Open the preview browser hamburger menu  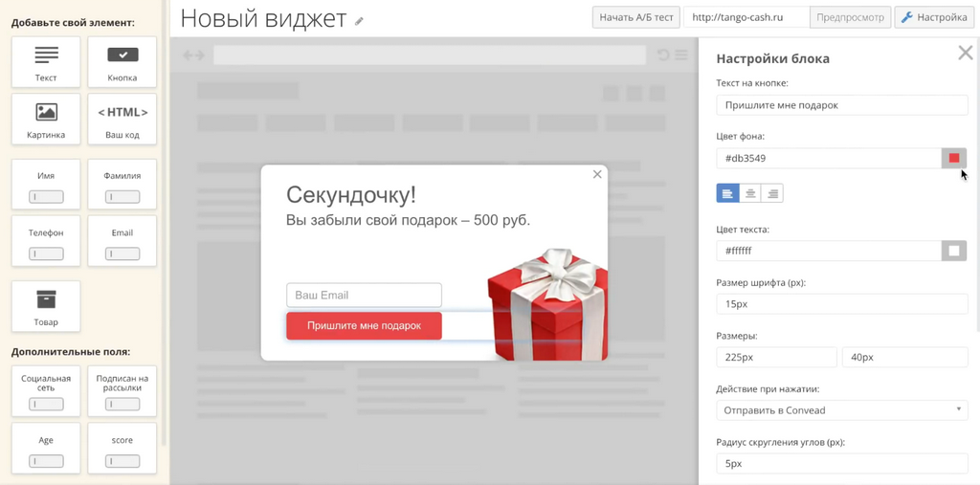click(x=681, y=55)
